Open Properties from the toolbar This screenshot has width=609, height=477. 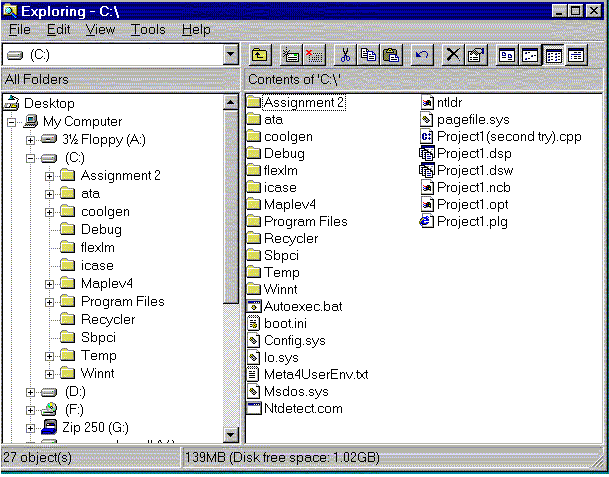pos(475,56)
